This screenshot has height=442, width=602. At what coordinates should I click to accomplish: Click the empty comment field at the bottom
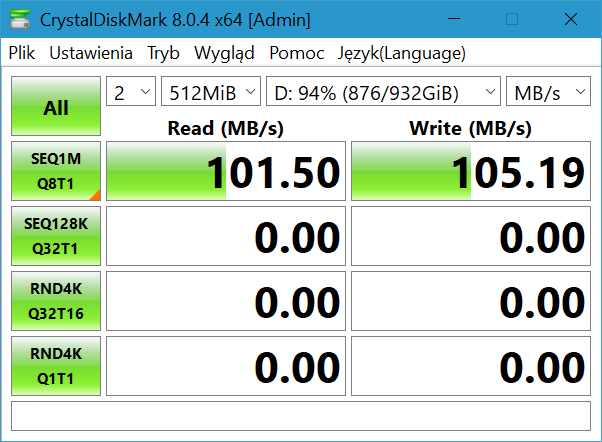pyautogui.click(x=301, y=416)
